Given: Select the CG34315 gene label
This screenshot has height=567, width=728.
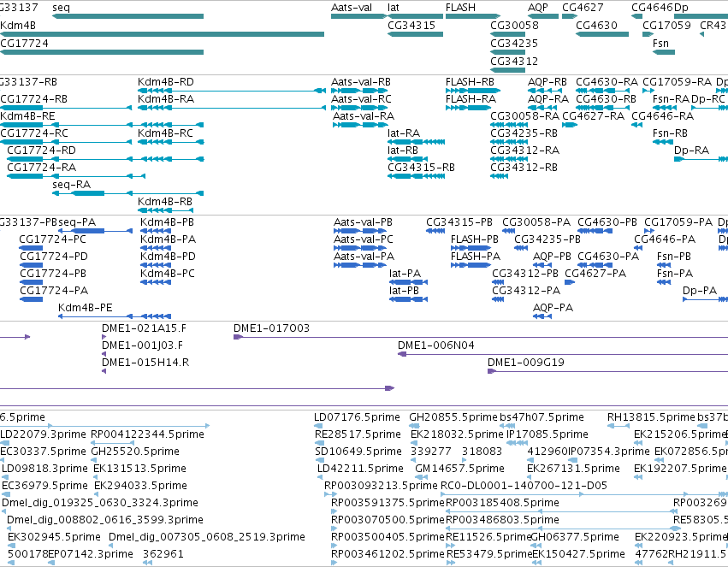Looking at the screenshot, I should click(411, 26).
